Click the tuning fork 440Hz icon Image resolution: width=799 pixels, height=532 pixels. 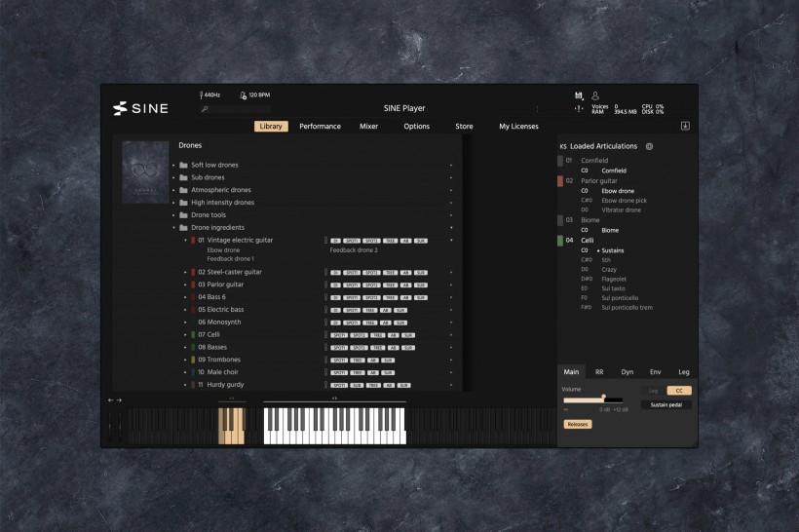(202, 95)
